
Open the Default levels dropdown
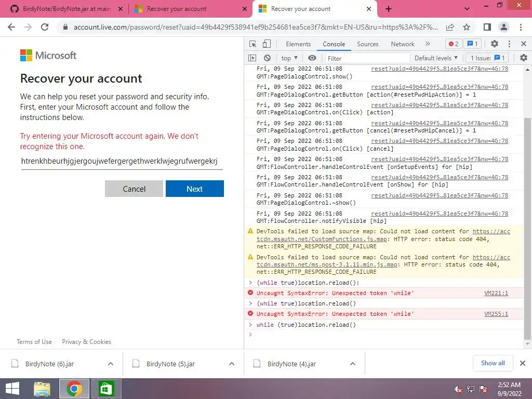[436, 58]
